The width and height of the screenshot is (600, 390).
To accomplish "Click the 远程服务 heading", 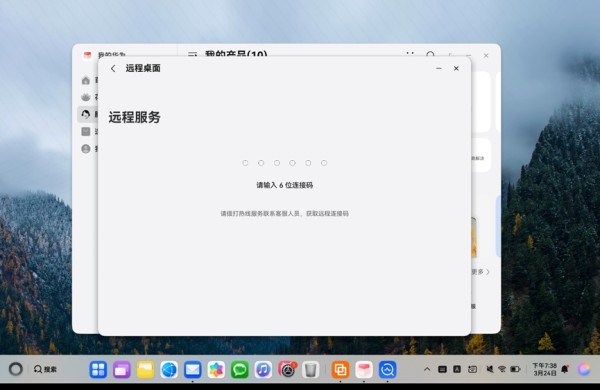I will tap(134, 117).
